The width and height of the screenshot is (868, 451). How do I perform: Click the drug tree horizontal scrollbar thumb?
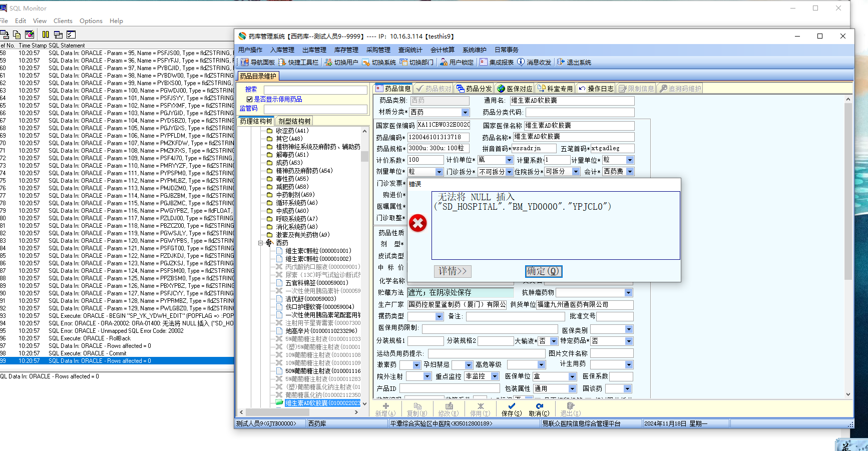point(277,412)
